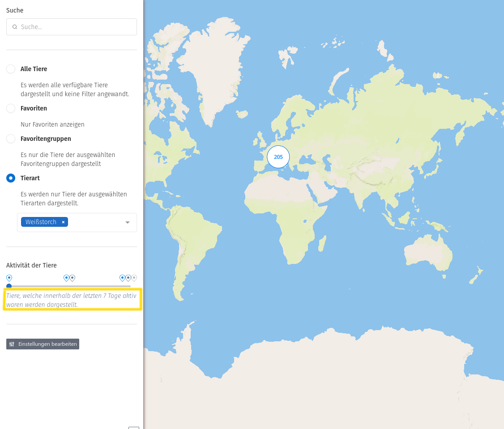
Task: Click the light gray pin at the slider end
Action: click(x=134, y=278)
